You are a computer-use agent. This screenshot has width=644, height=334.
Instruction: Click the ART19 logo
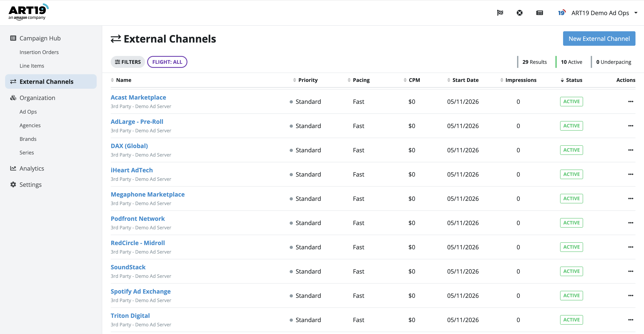28,12
